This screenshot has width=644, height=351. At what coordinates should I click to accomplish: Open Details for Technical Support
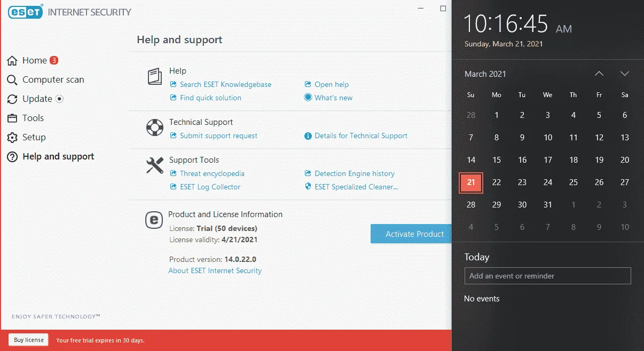(x=361, y=135)
